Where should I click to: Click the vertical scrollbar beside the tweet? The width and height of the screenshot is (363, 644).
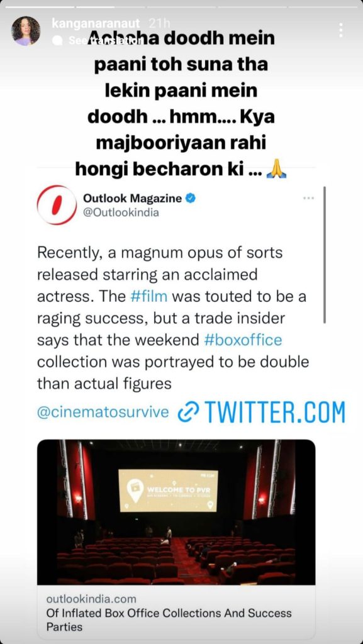[325, 255]
